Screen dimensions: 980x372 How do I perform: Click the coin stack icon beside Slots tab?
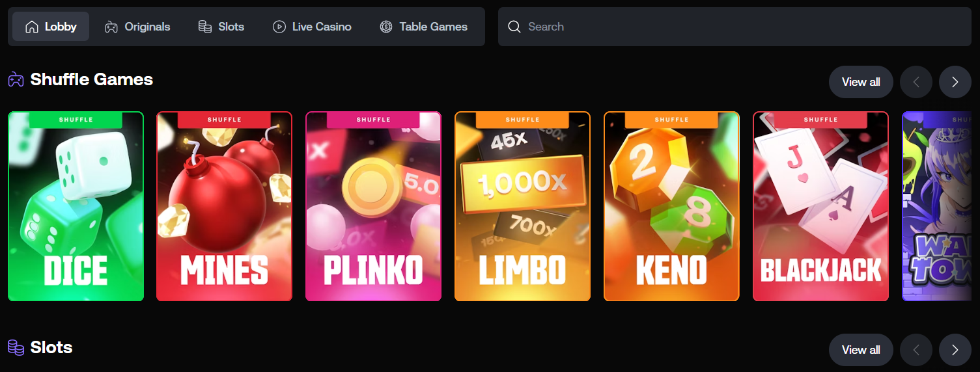(x=205, y=27)
